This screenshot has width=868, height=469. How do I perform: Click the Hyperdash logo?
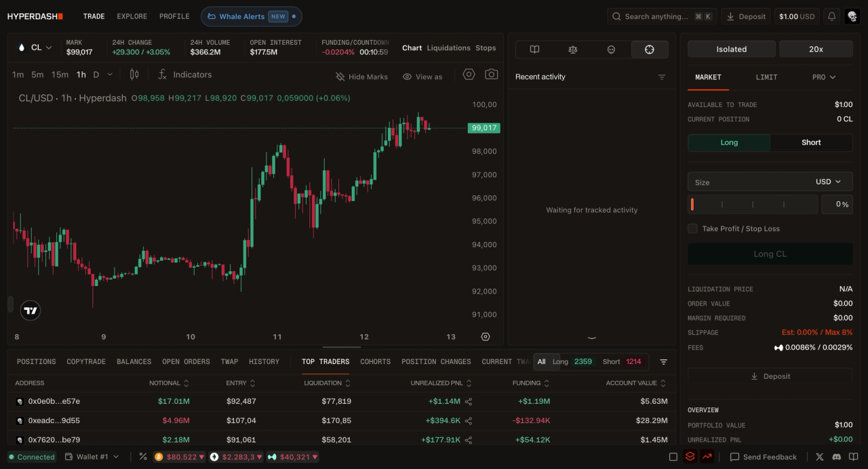(x=35, y=16)
